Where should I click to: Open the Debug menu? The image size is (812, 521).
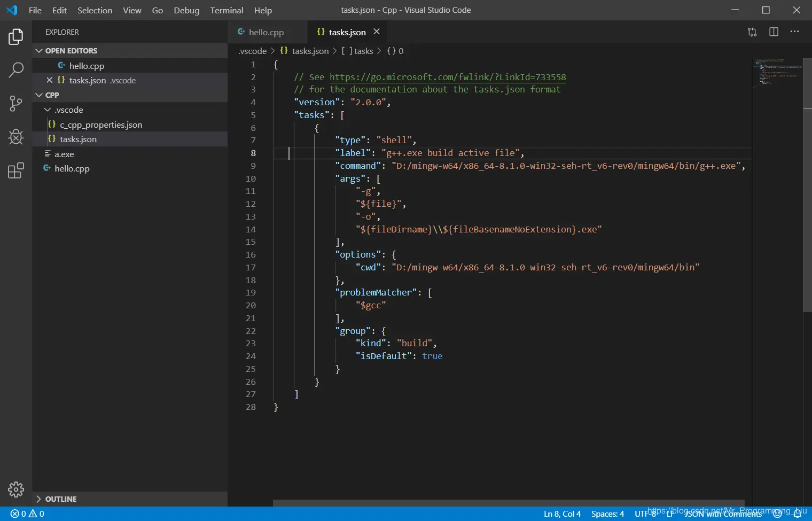coord(186,10)
